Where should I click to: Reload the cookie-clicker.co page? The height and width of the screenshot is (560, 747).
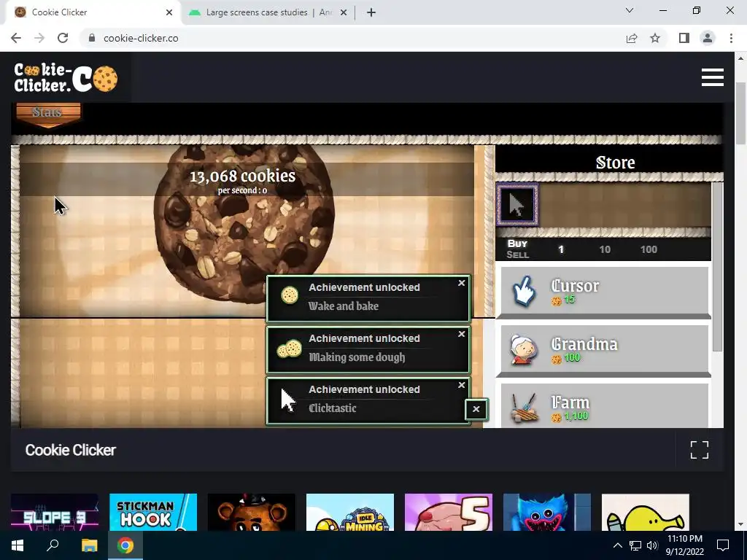[x=63, y=38]
